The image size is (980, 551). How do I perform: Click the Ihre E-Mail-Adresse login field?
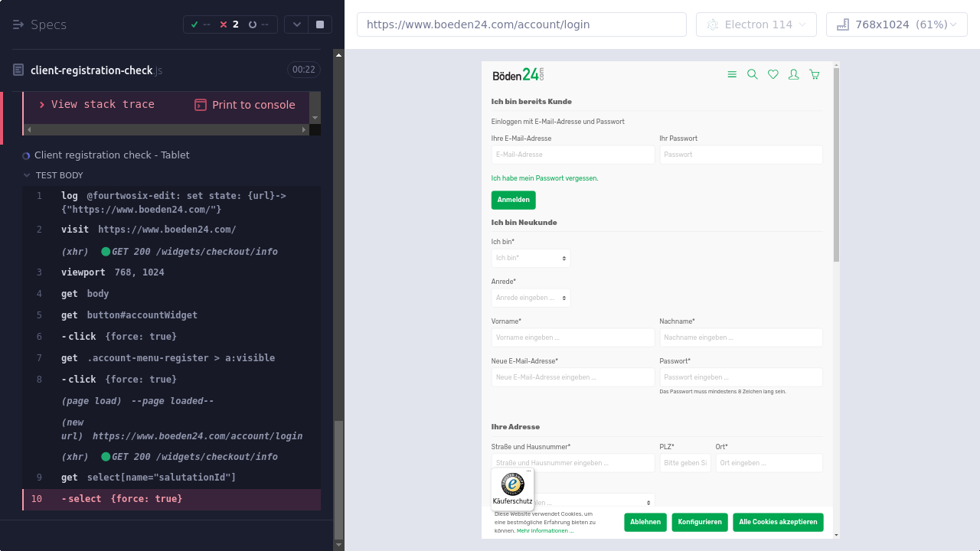point(573,155)
